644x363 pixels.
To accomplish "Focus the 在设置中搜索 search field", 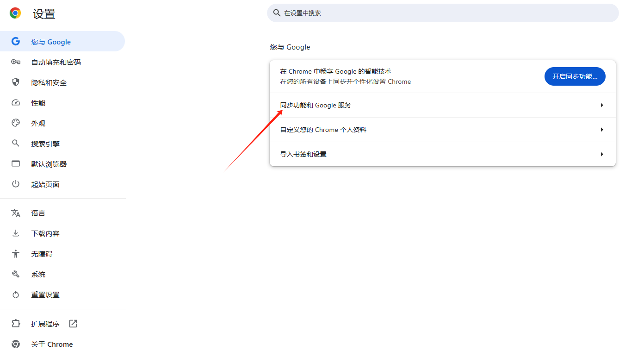I will tap(443, 13).
